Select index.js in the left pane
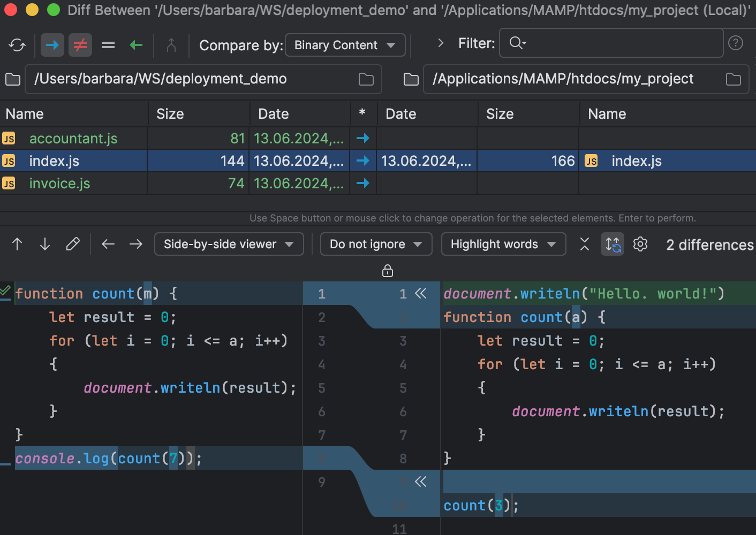Viewport: 756px width, 535px height. [x=54, y=161]
